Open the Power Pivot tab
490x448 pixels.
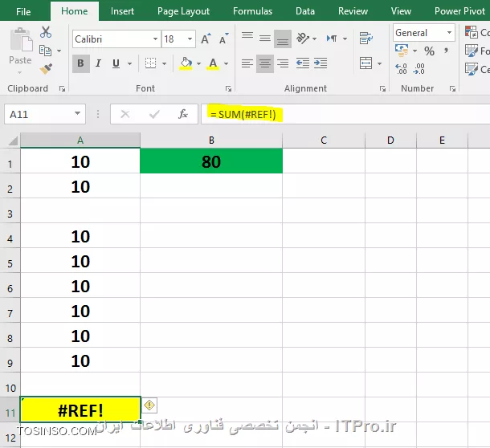point(459,11)
